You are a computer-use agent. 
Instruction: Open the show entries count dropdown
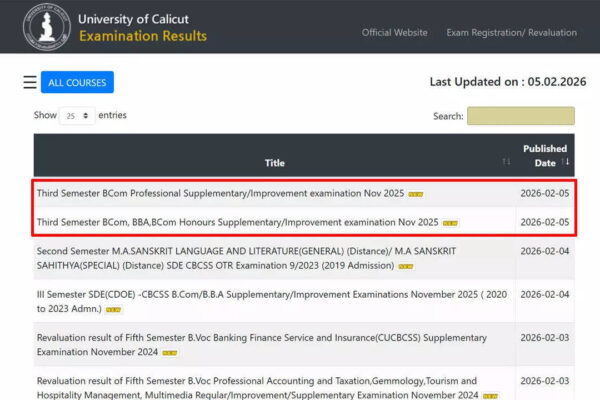(x=77, y=116)
